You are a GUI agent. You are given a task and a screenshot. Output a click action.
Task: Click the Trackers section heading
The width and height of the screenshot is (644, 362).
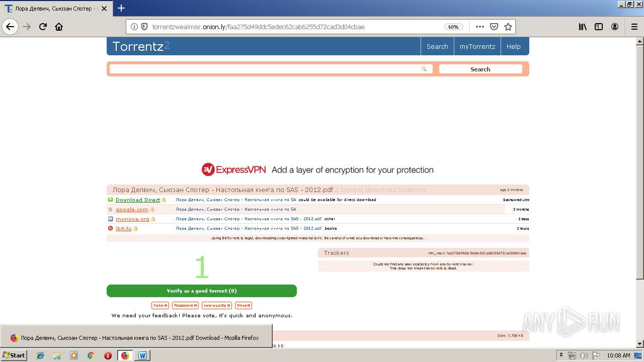click(x=337, y=253)
